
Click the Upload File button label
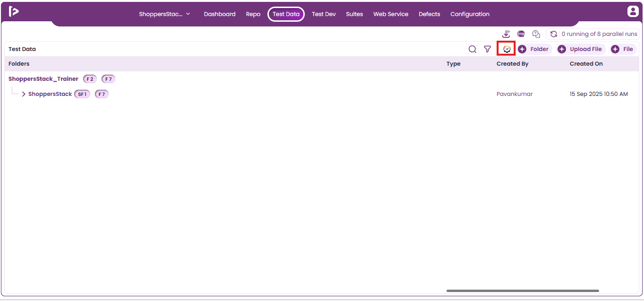pyautogui.click(x=586, y=49)
